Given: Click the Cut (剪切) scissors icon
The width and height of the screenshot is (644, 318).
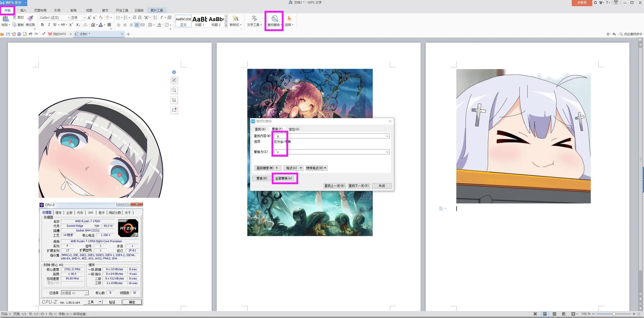Looking at the screenshot, I should tap(14, 17).
